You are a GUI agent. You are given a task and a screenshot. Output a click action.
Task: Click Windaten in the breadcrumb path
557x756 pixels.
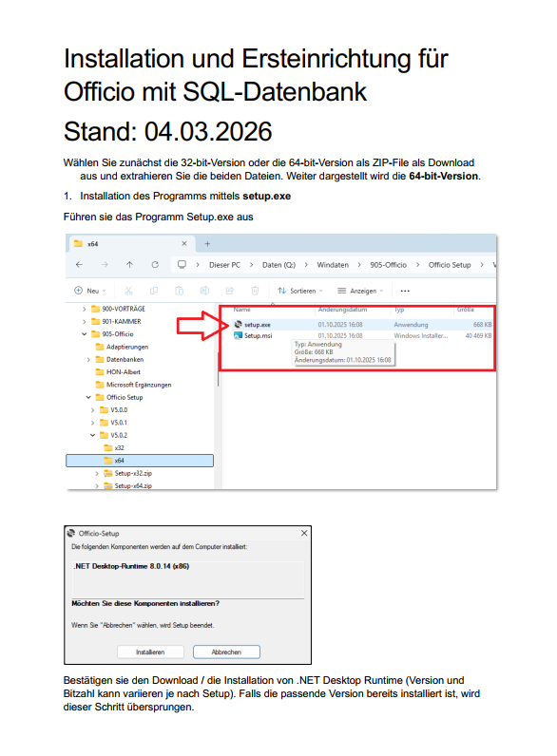[333, 265]
